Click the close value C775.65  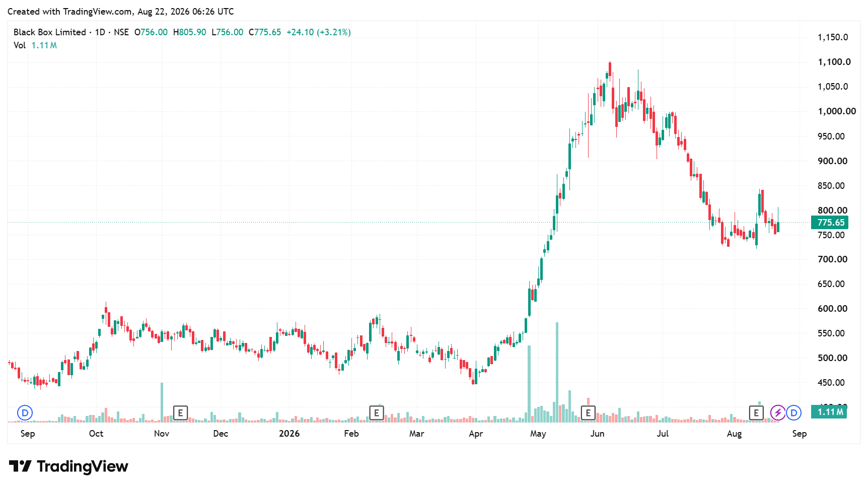[x=265, y=32]
